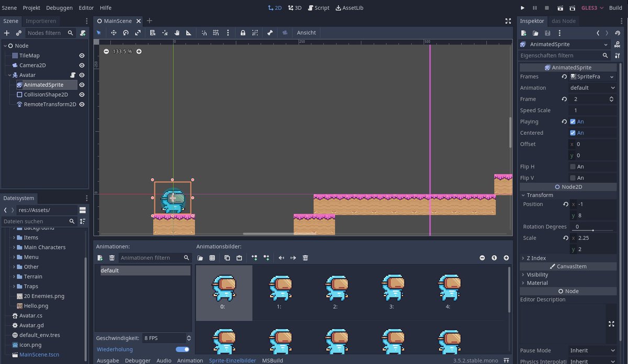Lock the selected node using the lock icon
This screenshot has width=628, height=364.
click(x=243, y=32)
